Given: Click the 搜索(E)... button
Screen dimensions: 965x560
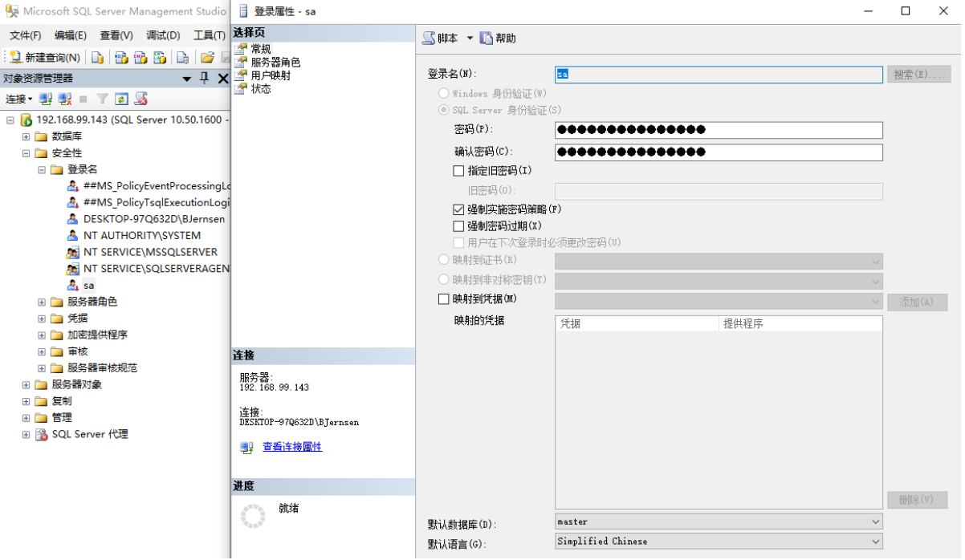Looking at the screenshot, I should (x=918, y=75).
